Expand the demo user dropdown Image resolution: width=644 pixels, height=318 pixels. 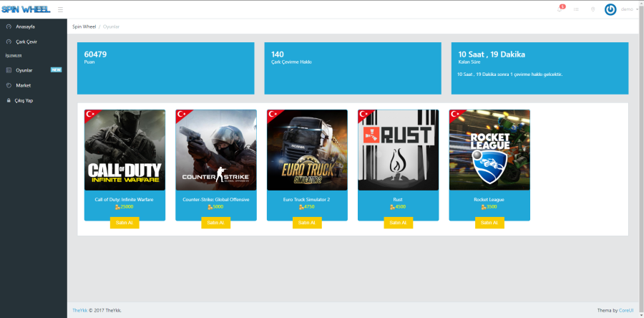[629, 9]
